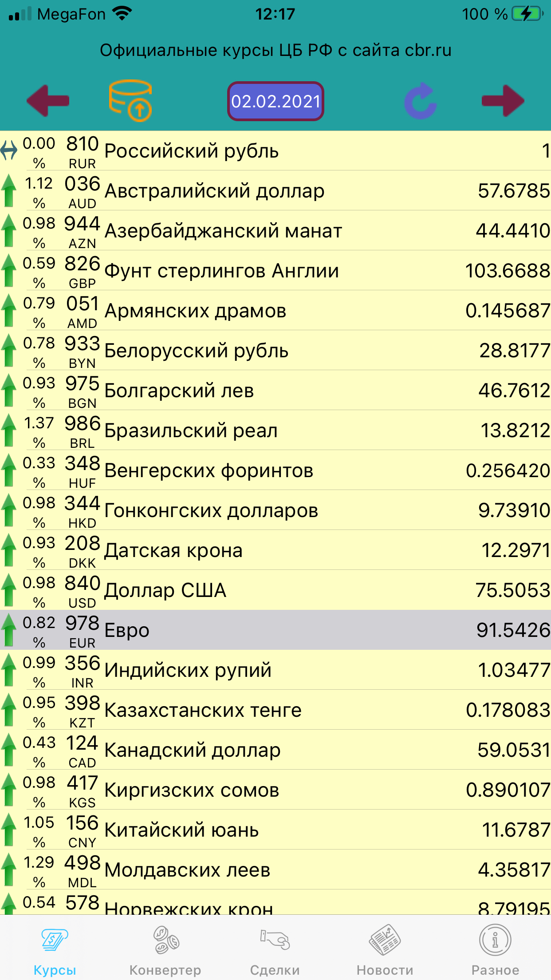The width and height of the screenshot is (551, 980).
Task: Go to previous date with left arrow
Action: [x=48, y=101]
